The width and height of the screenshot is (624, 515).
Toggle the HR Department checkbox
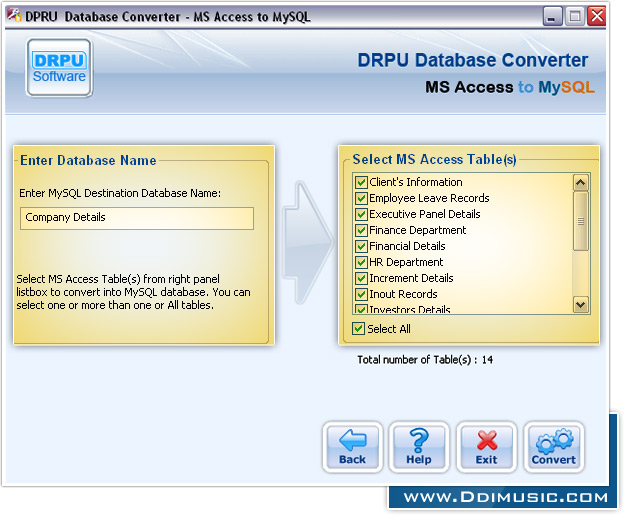pyautogui.click(x=361, y=262)
